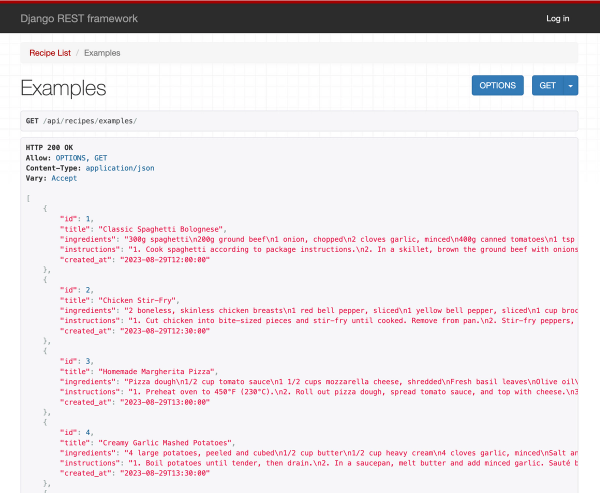Click the ingredients line starting "4 large potatoes"
The width and height of the screenshot is (600, 493).
tap(319, 453)
